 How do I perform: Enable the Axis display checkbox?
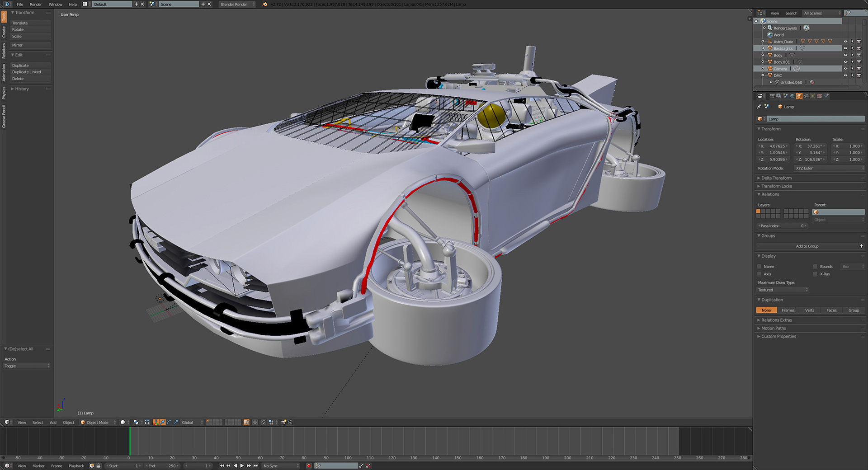pos(759,274)
